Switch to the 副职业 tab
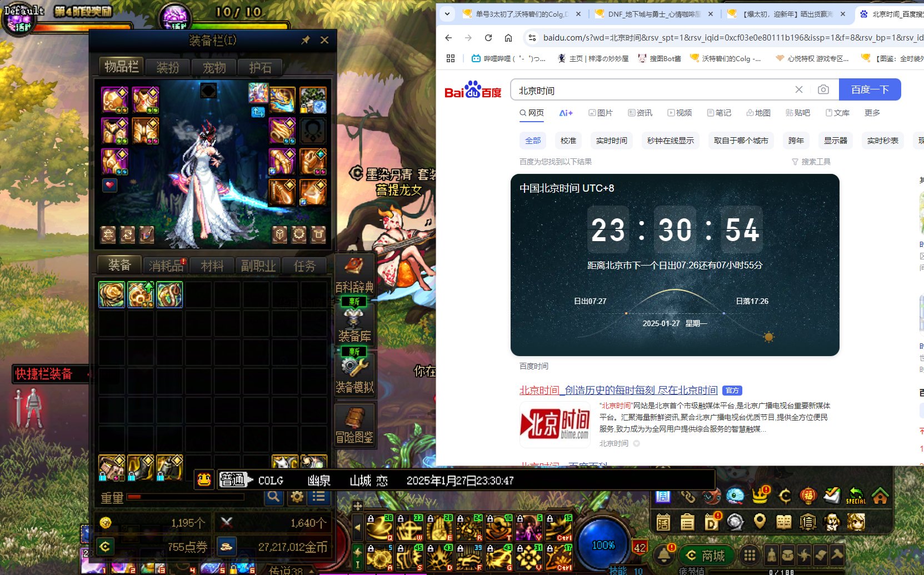This screenshot has width=924, height=575. point(258,266)
